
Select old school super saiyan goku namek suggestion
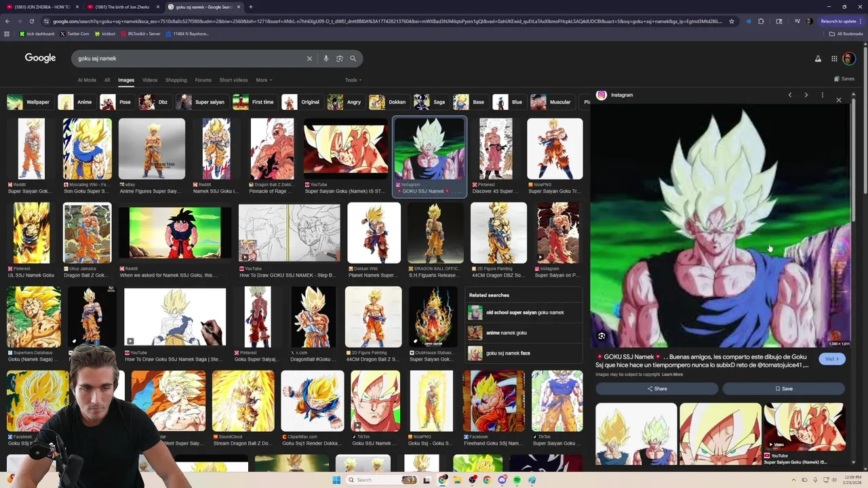point(524,312)
